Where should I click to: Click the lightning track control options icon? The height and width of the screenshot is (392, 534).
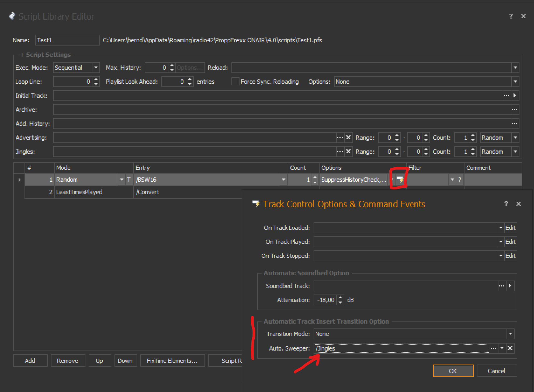pos(400,180)
